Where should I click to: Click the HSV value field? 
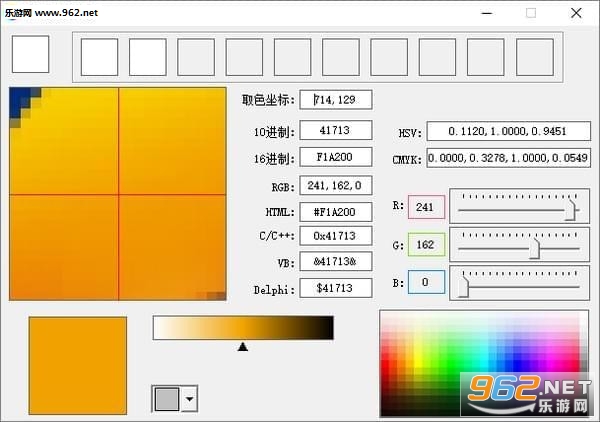coord(509,131)
